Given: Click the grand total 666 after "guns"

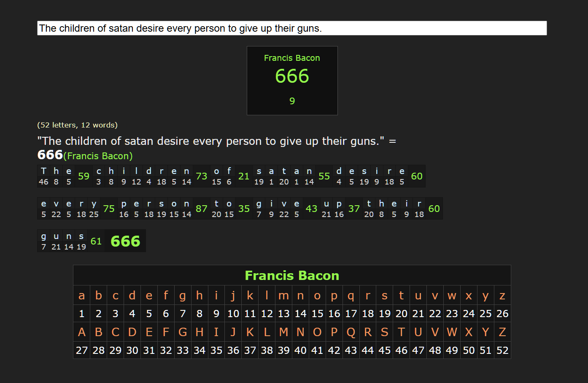Looking at the screenshot, I should pos(125,241).
